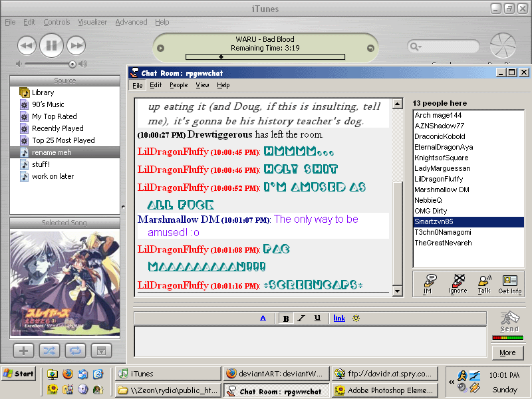Add a new playlist with plus button
Viewport: 532px width, 399px height.
[23, 350]
